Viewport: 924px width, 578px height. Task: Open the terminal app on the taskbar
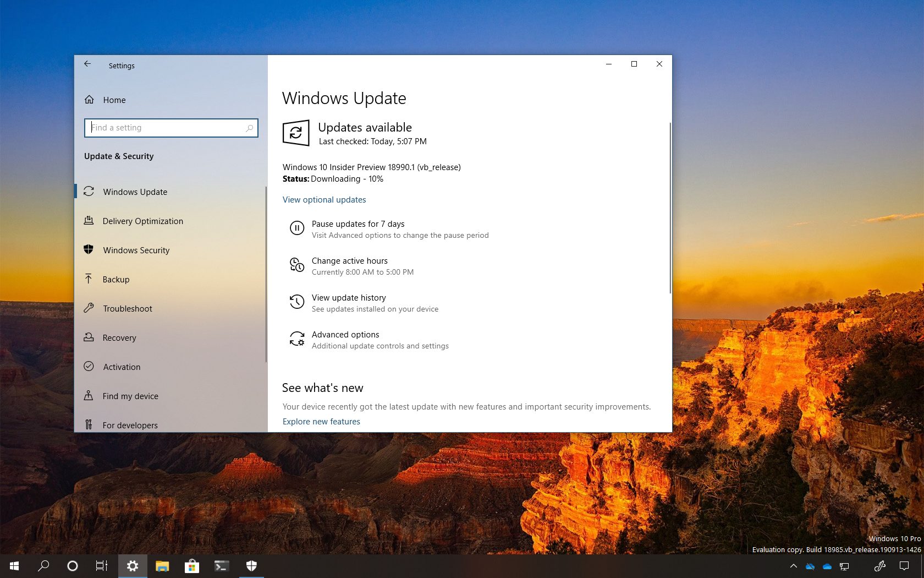[222, 566]
